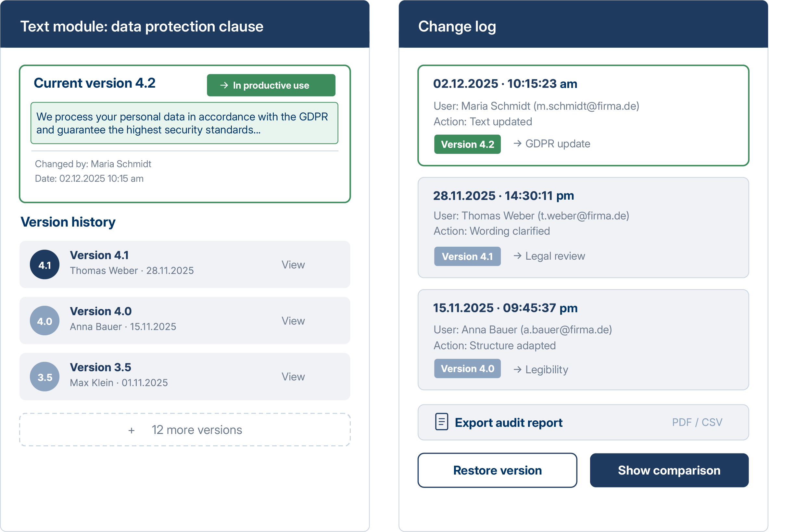Click the green Version 4.2 tag
Image resolution: width=795 pixels, height=532 pixels.
click(x=467, y=144)
